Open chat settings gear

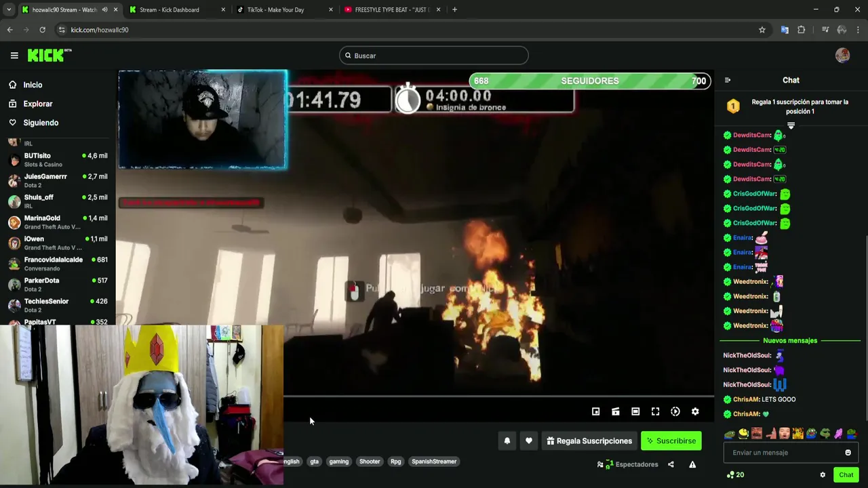click(x=823, y=475)
